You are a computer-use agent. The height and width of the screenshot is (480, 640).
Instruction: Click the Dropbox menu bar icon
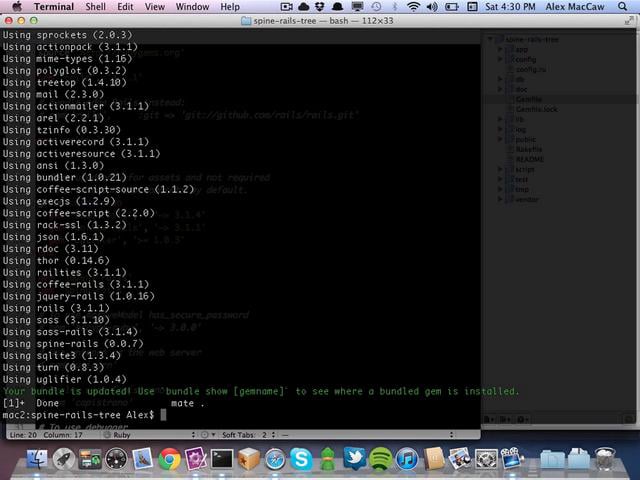(x=320, y=7)
